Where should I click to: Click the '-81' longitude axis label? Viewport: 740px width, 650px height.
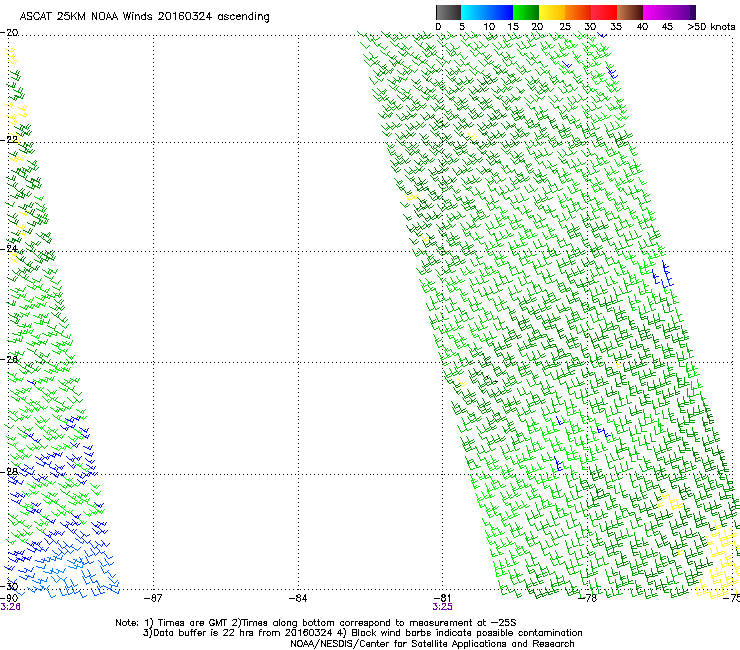442,598
